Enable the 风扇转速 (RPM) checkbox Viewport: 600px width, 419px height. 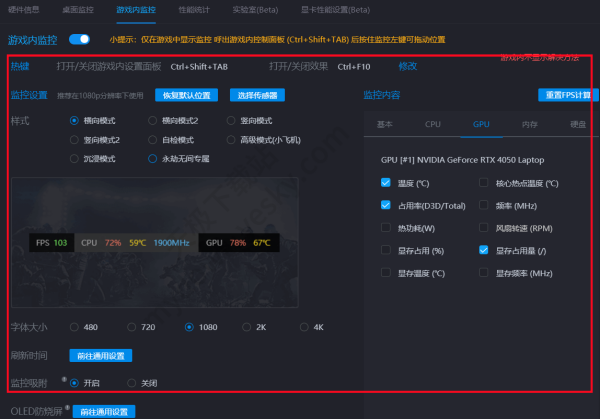(x=485, y=228)
